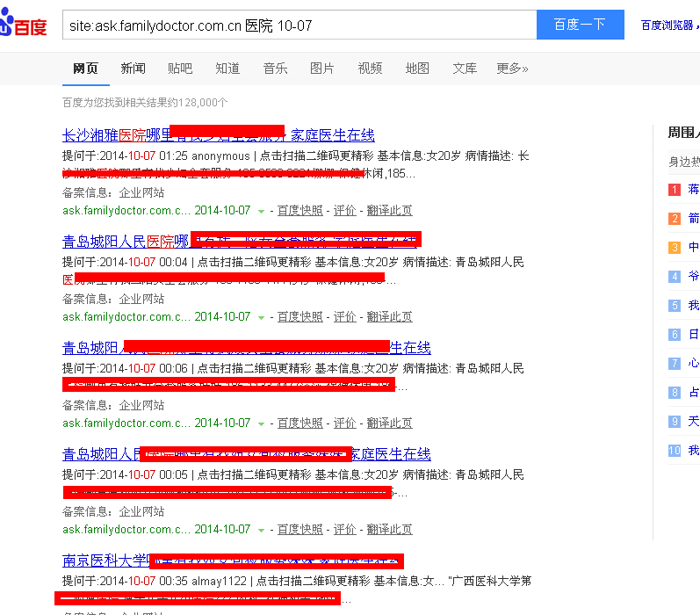Click hot-search rank 10 badge in sidebar
The height and width of the screenshot is (615, 700).
(675, 450)
